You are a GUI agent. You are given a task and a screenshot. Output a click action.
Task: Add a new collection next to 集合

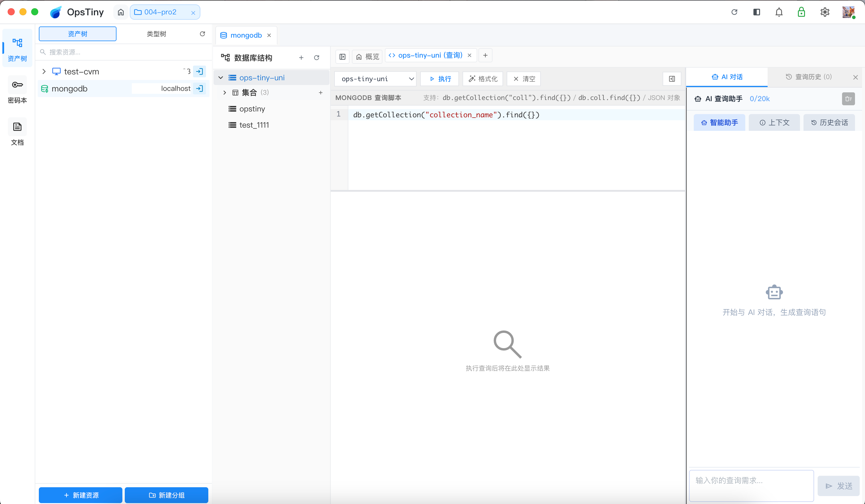[321, 93]
